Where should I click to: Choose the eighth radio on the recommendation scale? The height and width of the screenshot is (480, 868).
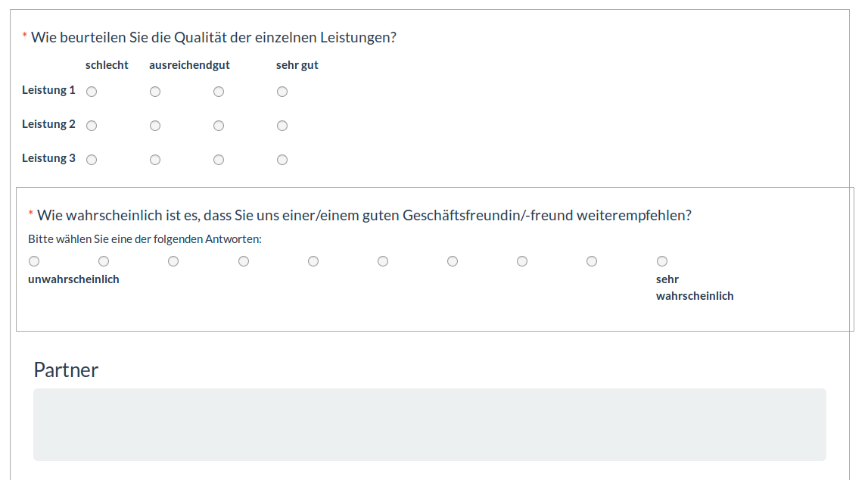click(x=522, y=261)
